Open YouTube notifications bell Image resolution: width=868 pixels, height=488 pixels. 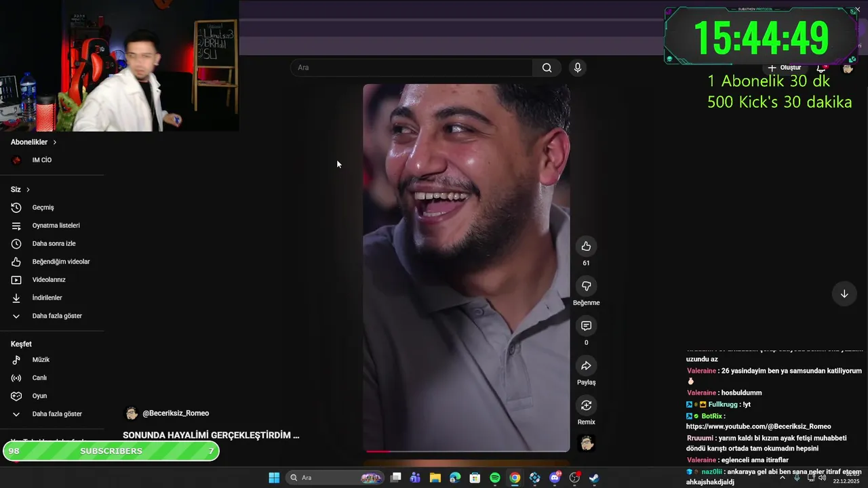tap(821, 68)
